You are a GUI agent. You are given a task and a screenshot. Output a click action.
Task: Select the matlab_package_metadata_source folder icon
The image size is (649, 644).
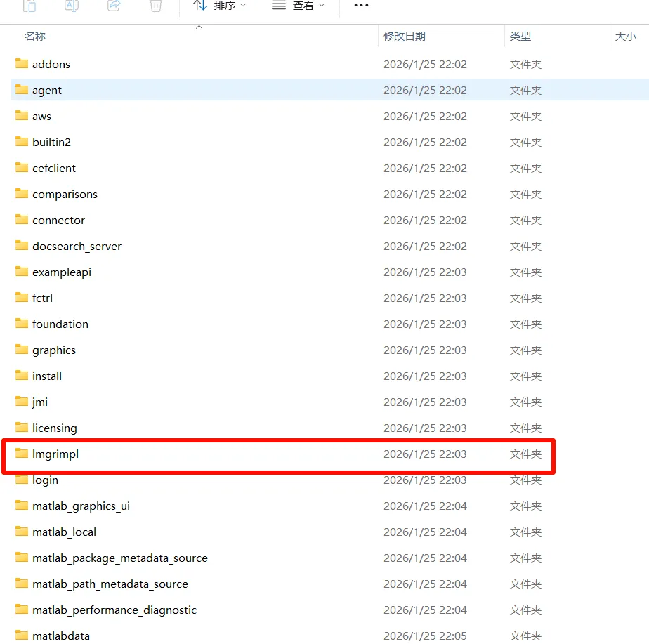coord(22,558)
